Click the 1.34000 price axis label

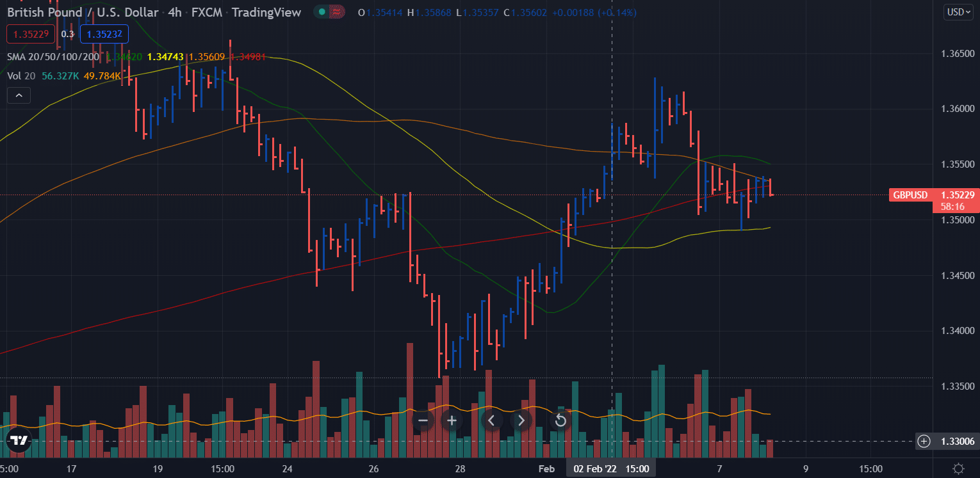pyautogui.click(x=957, y=331)
